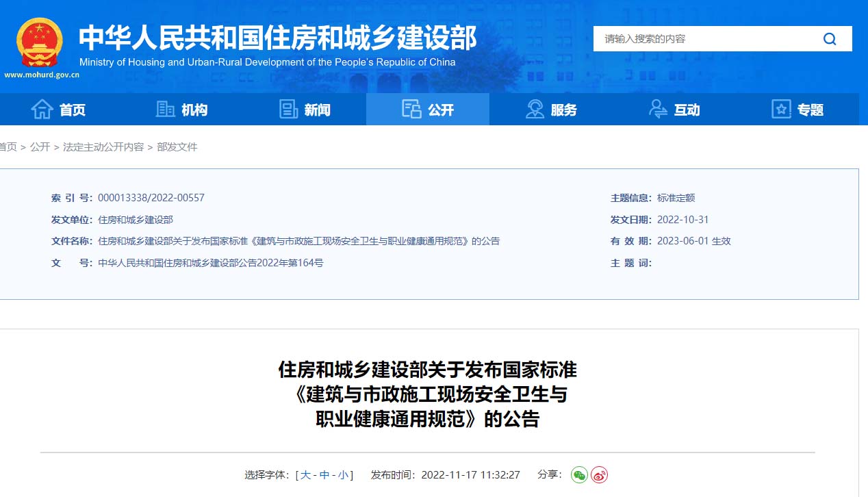Click the national emblem logo
The height and width of the screenshot is (497, 868).
40,42
